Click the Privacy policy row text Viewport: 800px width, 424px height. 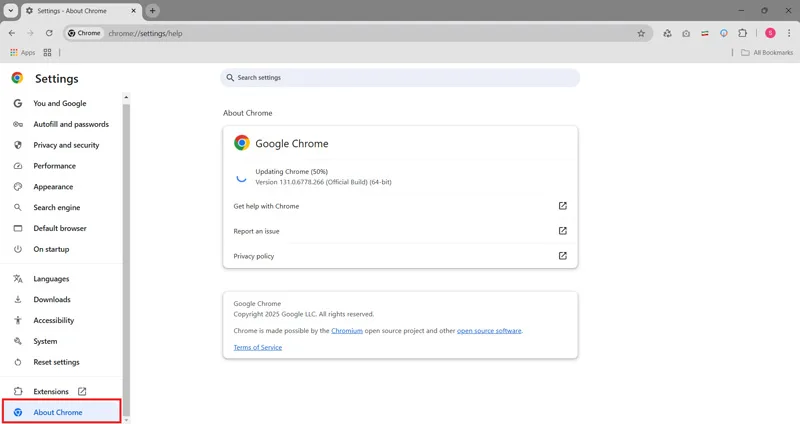[254, 256]
